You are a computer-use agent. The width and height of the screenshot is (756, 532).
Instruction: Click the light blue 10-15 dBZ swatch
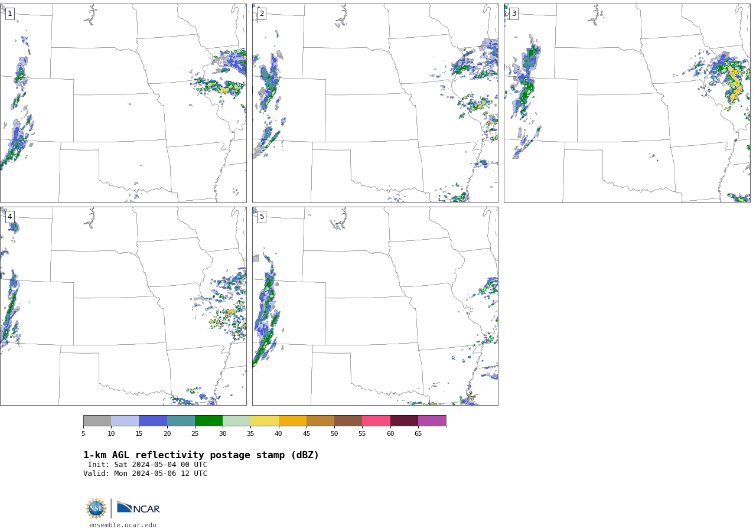click(x=125, y=421)
